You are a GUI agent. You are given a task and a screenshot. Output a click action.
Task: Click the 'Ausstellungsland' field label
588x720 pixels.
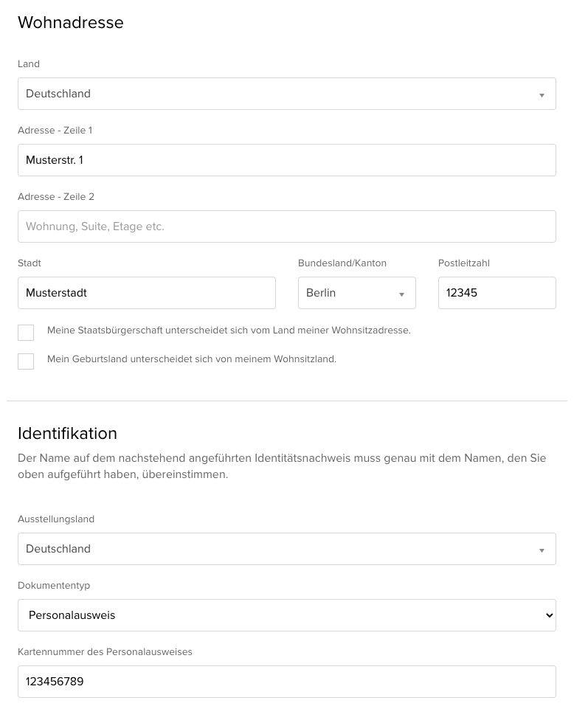(56, 519)
